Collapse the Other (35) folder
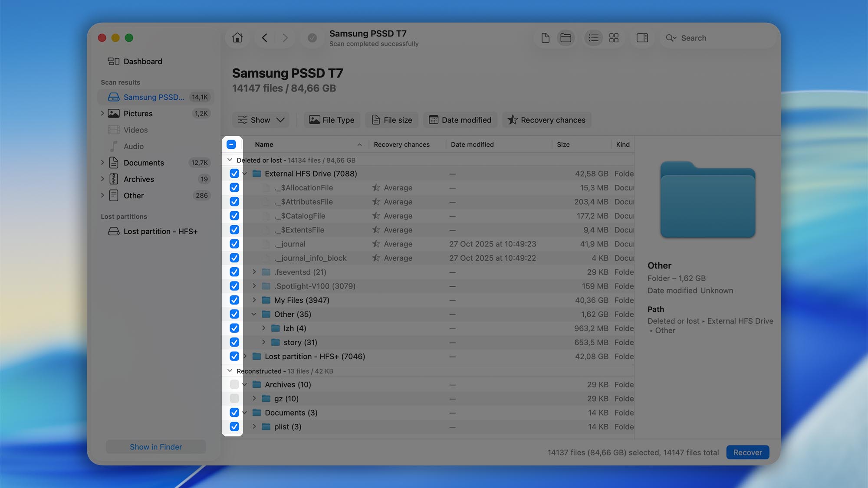Image resolution: width=868 pixels, height=488 pixels. tap(254, 314)
